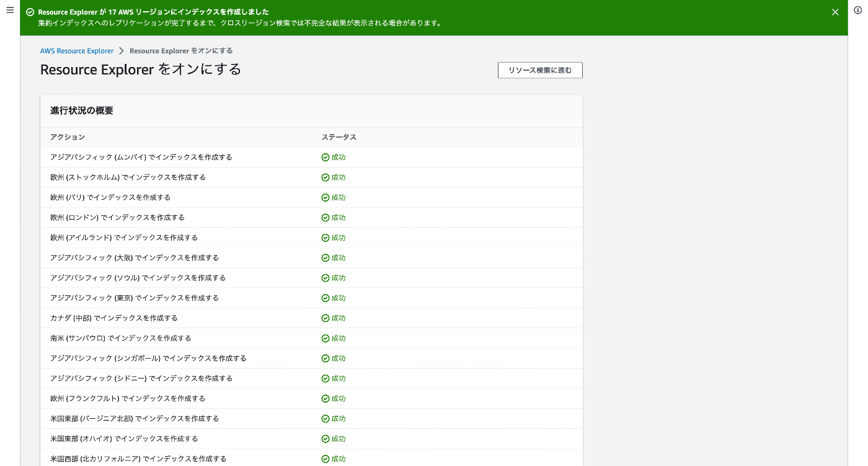Click success icon for シドニー row

[325, 379]
